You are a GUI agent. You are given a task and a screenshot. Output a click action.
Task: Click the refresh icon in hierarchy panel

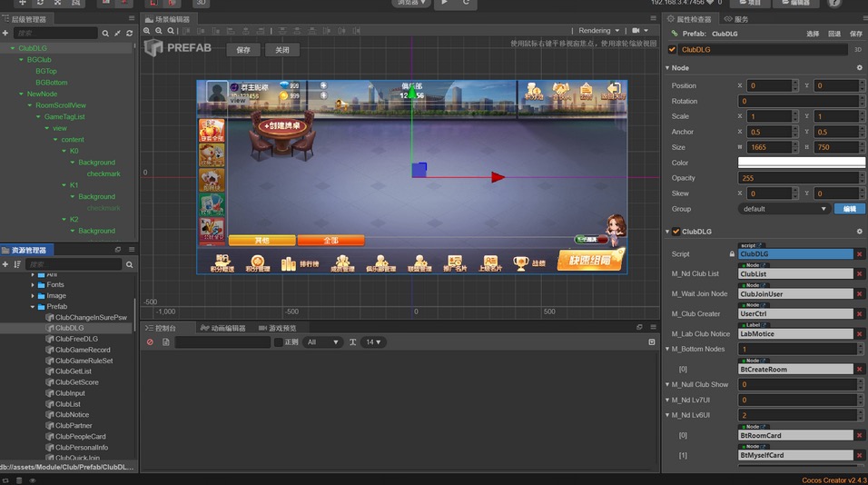tap(130, 33)
